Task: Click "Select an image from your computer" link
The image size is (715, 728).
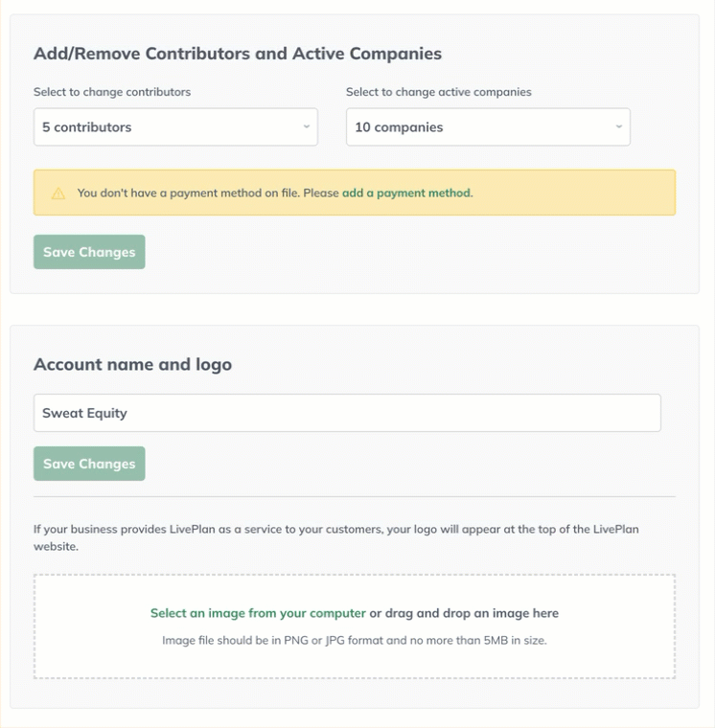Action: [x=258, y=613]
